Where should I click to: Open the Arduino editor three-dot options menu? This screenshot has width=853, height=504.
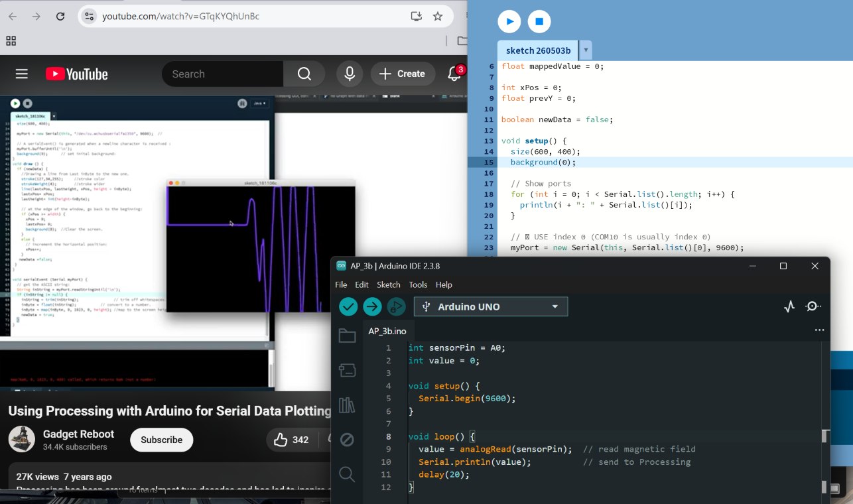819,330
